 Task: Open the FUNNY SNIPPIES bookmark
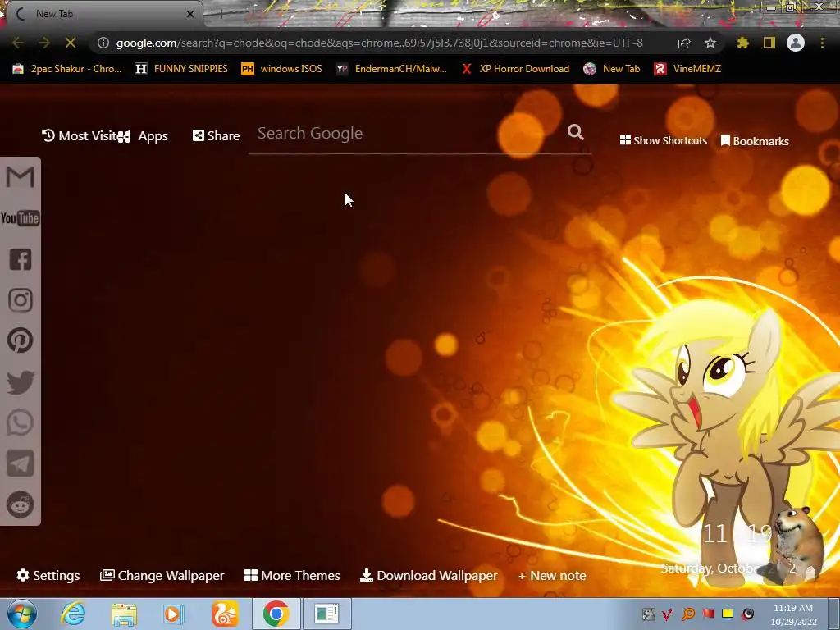click(x=181, y=69)
